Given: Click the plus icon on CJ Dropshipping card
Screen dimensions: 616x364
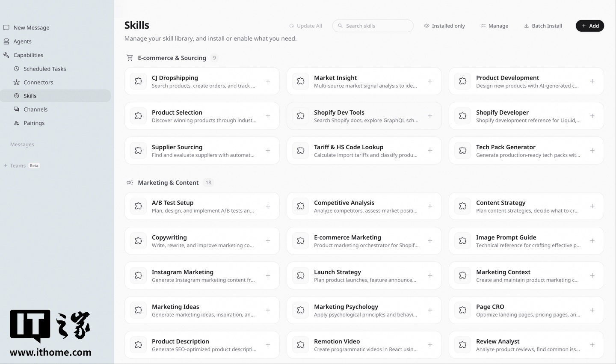Looking at the screenshot, I should click(268, 81).
